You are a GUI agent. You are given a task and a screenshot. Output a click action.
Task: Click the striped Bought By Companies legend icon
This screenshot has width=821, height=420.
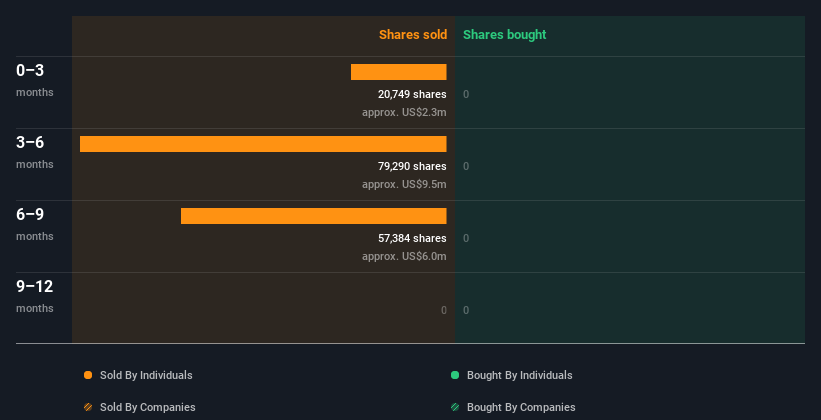point(455,407)
